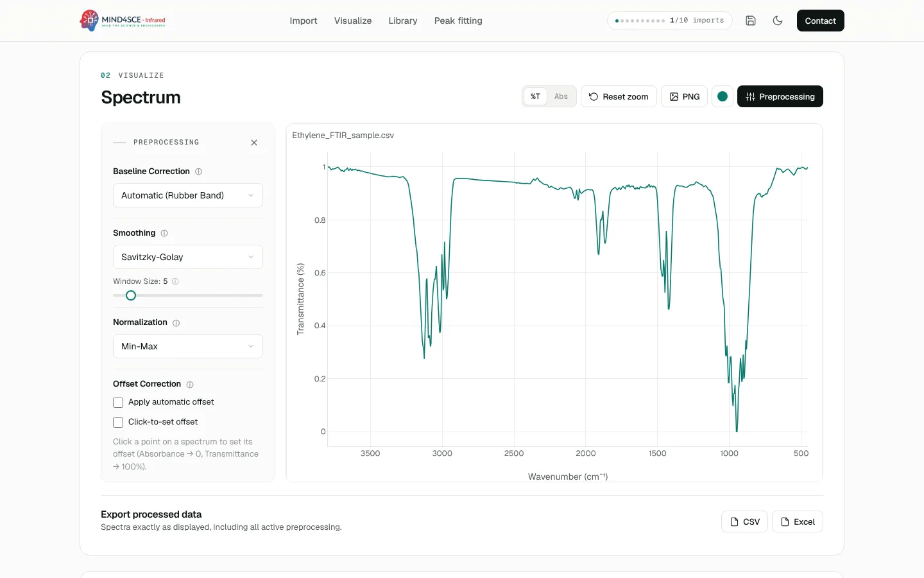Close the Preprocessing panel

254,143
